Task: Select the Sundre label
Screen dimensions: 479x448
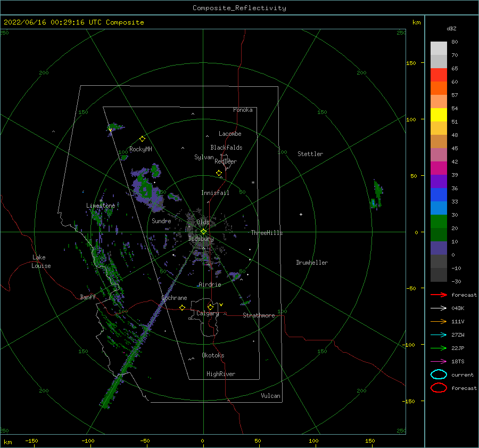Action: coord(161,221)
